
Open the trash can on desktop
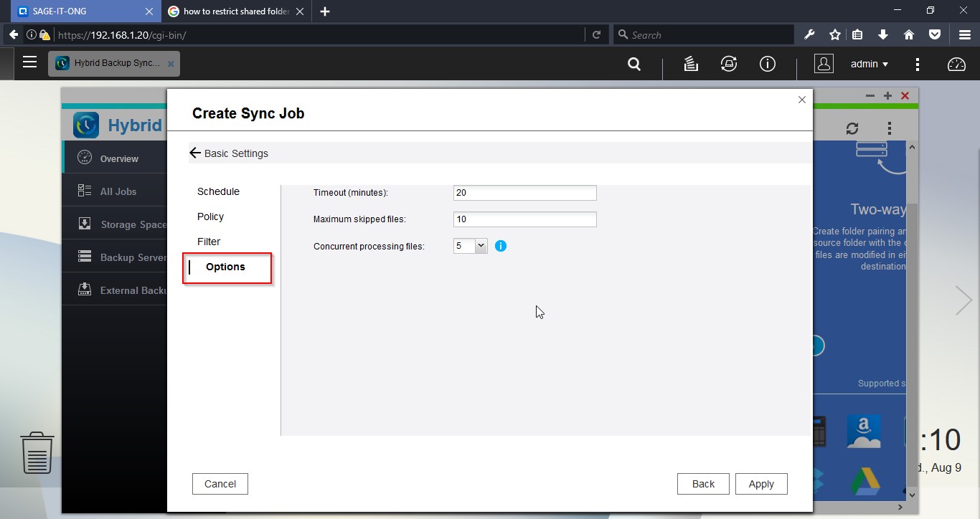37,452
